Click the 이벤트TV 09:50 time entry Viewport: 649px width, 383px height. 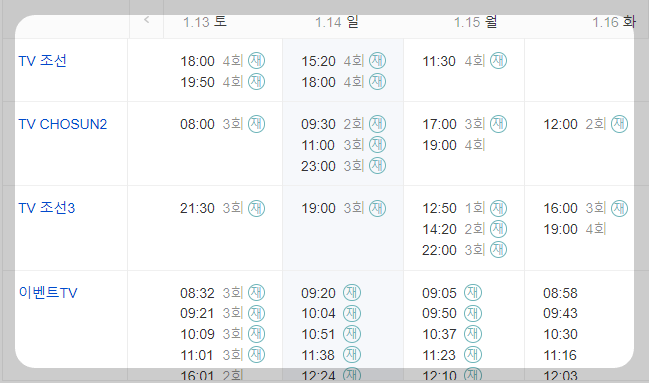tap(439, 313)
